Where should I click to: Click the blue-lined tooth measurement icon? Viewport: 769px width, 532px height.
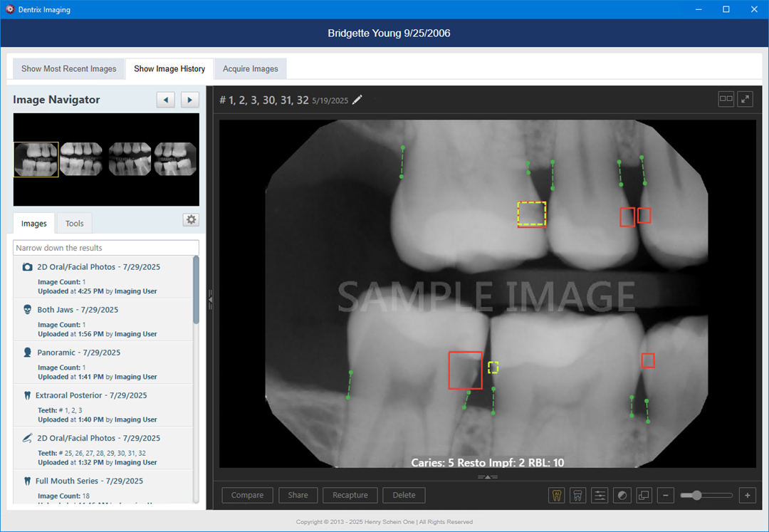(577, 495)
